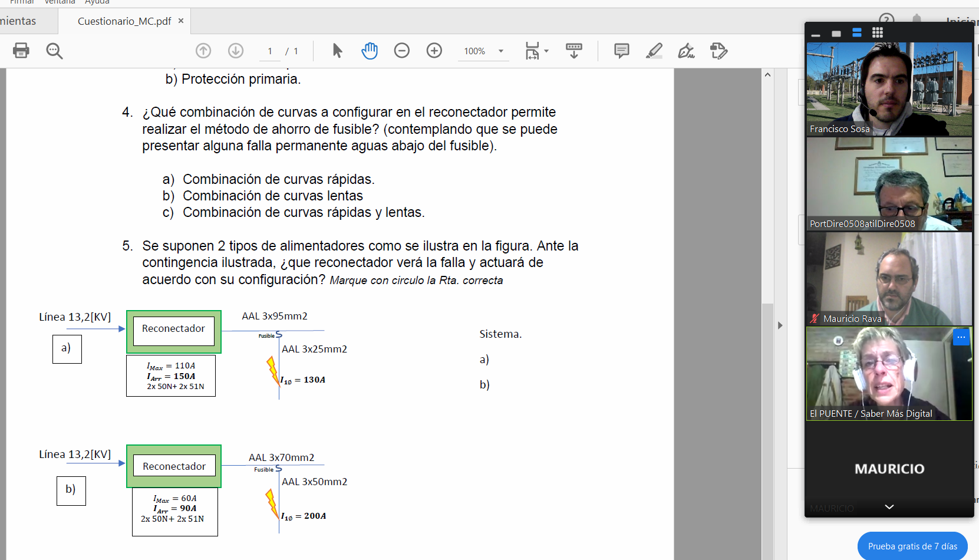Expand more participants with the down chevron
Viewport: 979px width, 560px height.
tap(889, 507)
